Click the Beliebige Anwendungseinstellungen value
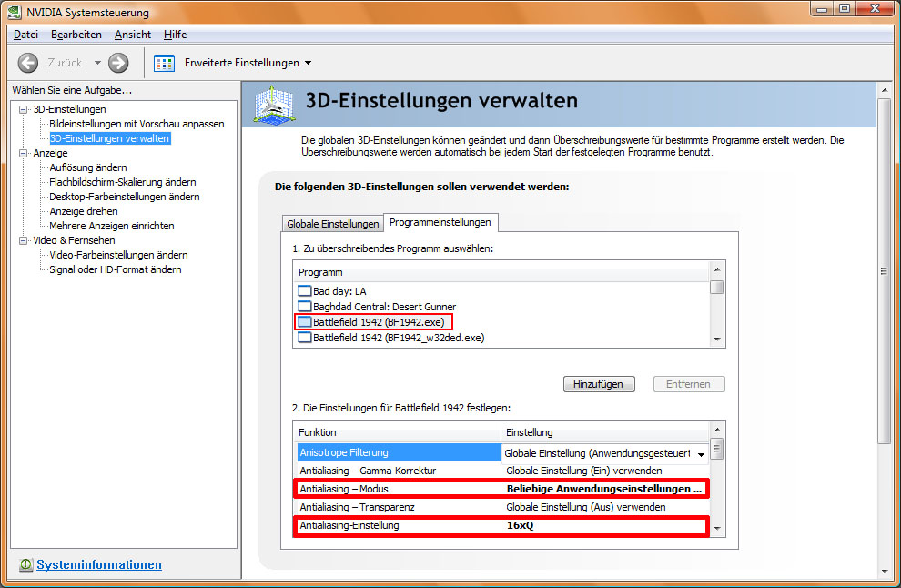This screenshot has width=901, height=588. (x=604, y=489)
